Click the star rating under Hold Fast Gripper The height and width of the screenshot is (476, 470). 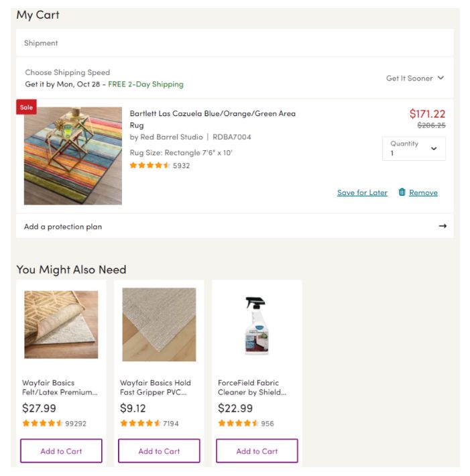tap(140, 423)
